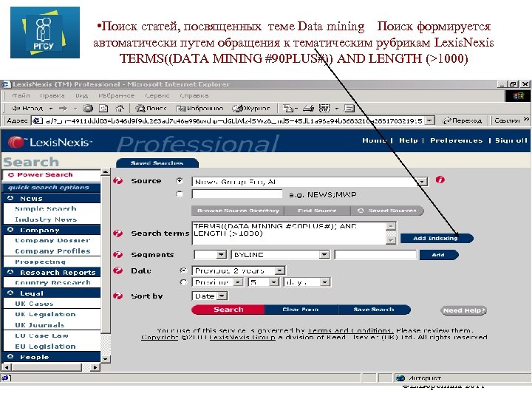Image resolution: width=532 pixels, height=399 pixels.
Task: Click the manual source entry field
Action: pos(237,194)
